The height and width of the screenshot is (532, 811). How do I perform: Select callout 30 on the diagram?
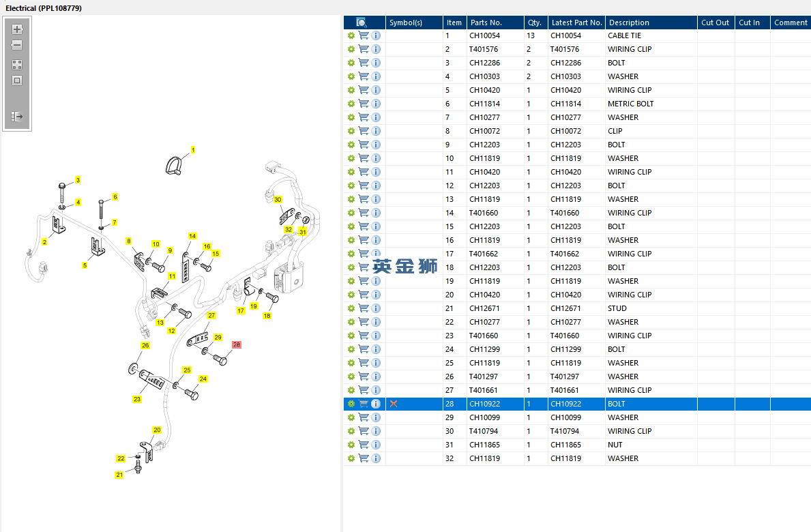tap(278, 200)
